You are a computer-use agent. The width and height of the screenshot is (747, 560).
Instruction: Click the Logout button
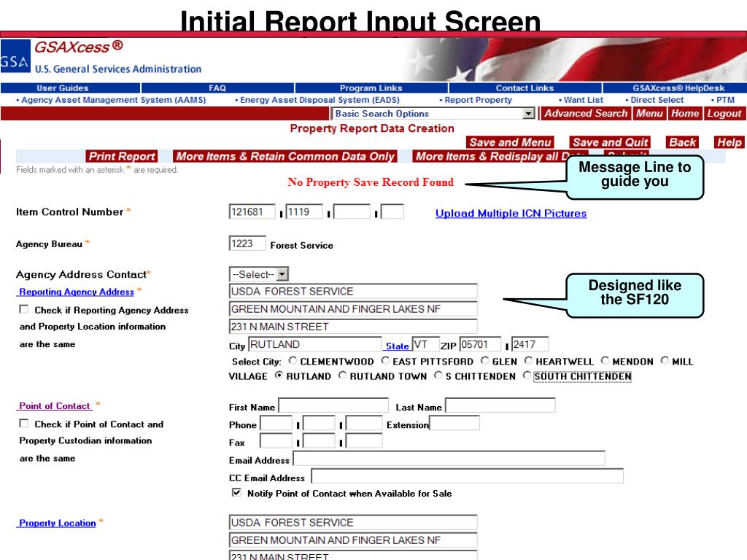point(724,113)
